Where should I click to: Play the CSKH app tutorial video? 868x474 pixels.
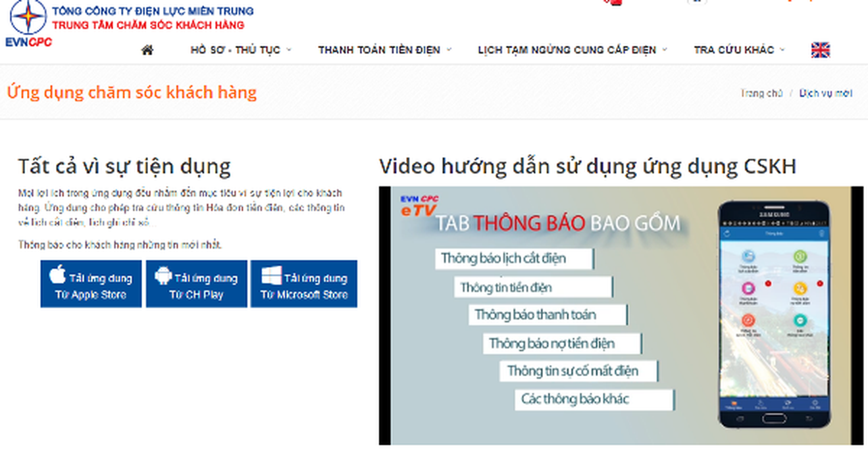[x=621, y=316]
